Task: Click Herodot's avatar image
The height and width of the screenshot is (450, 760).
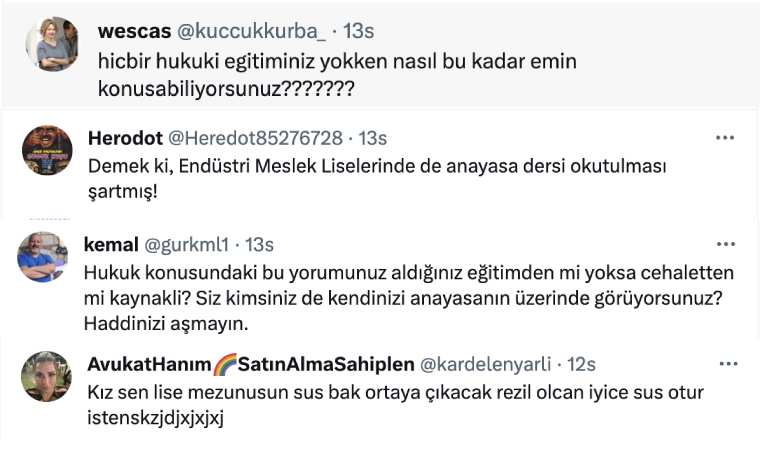Action: click(46, 153)
